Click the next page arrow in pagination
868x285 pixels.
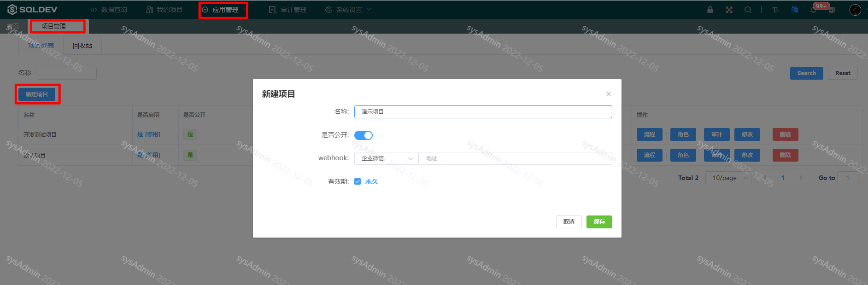point(801,178)
